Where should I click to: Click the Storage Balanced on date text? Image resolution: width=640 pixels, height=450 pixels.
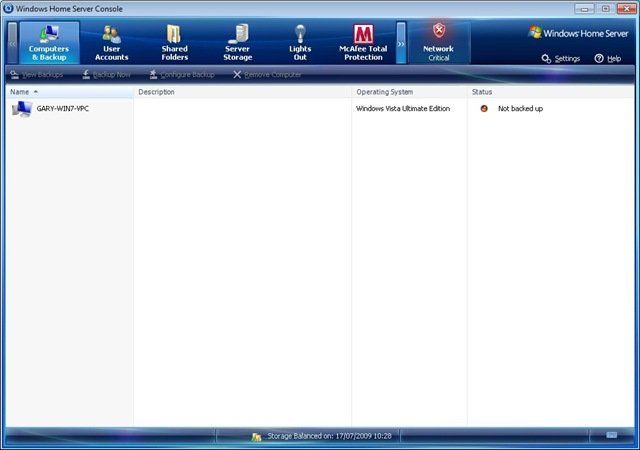tap(329, 436)
